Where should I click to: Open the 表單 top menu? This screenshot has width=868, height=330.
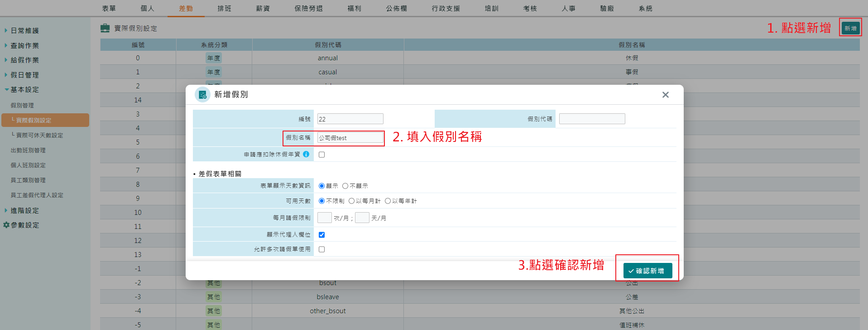(109, 8)
